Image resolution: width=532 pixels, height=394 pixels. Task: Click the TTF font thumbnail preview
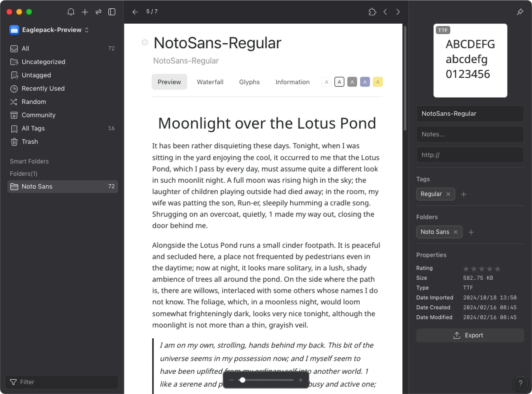pos(470,61)
